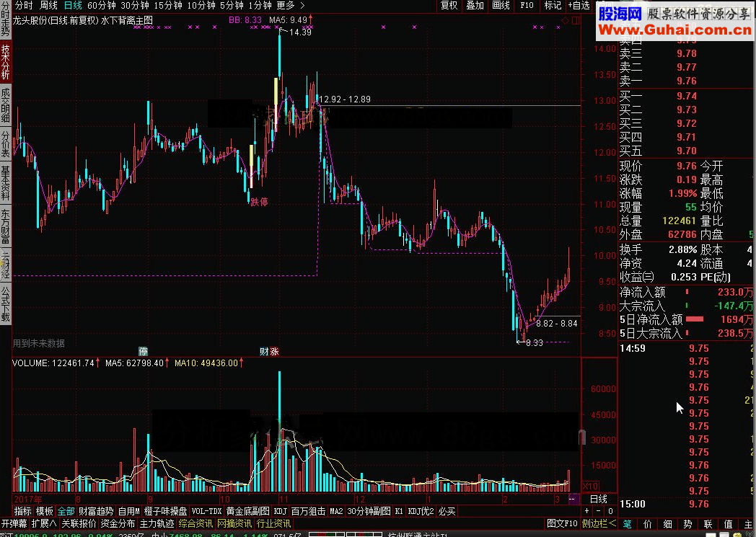The width and height of the screenshot is (756, 537).
Task: Switch to the 周线 weekly tab
Action: click(48, 5)
